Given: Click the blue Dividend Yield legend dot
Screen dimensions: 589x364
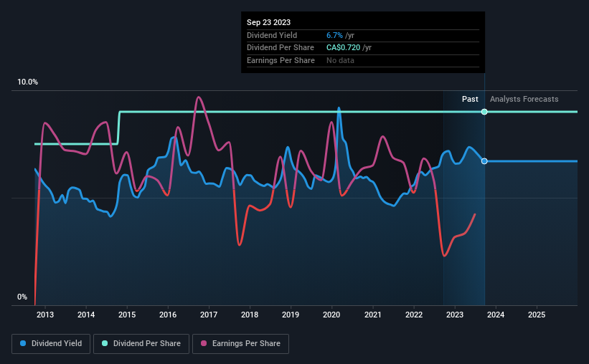Looking at the screenshot, I should [23, 343].
